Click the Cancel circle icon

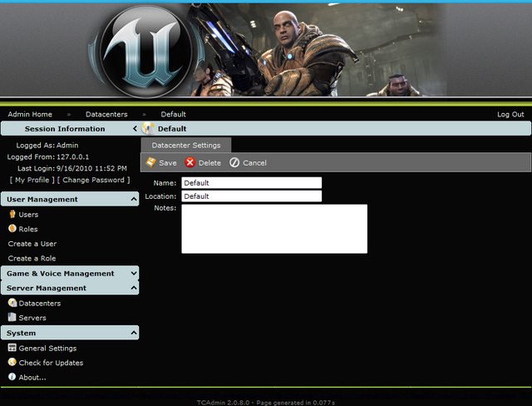[234, 163]
